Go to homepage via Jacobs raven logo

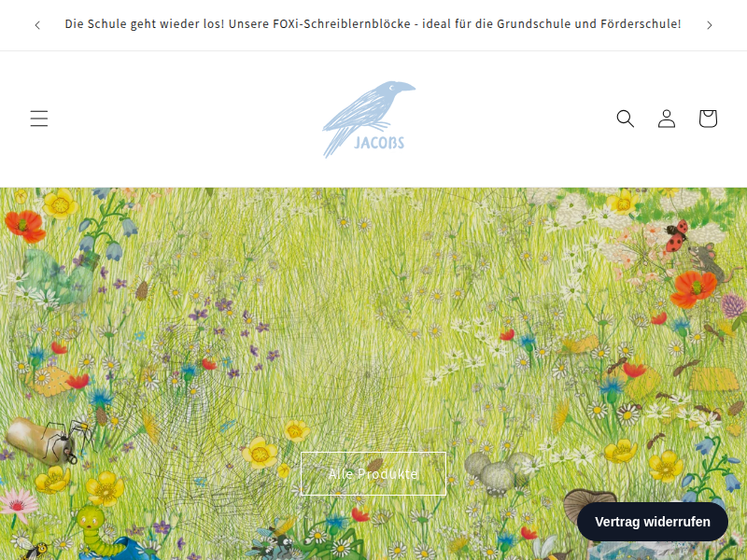pyautogui.click(x=369, y=119)
